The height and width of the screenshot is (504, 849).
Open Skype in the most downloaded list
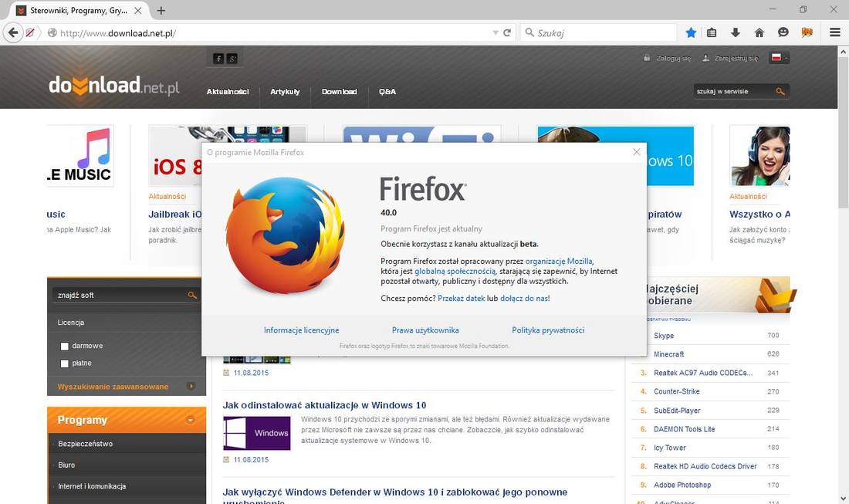[664, 336]
